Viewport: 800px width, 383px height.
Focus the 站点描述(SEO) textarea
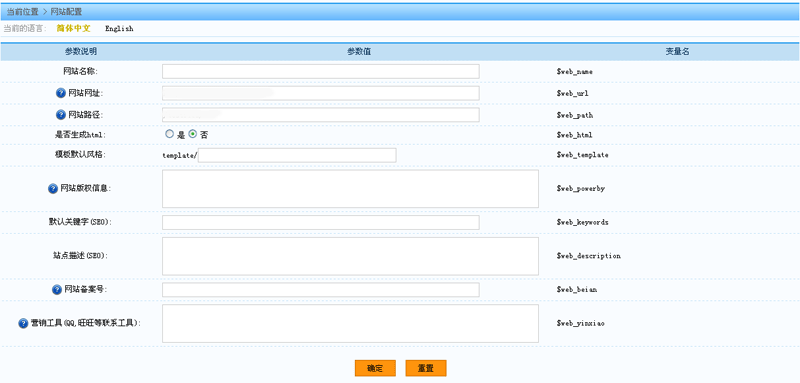(x=351, y=256)
